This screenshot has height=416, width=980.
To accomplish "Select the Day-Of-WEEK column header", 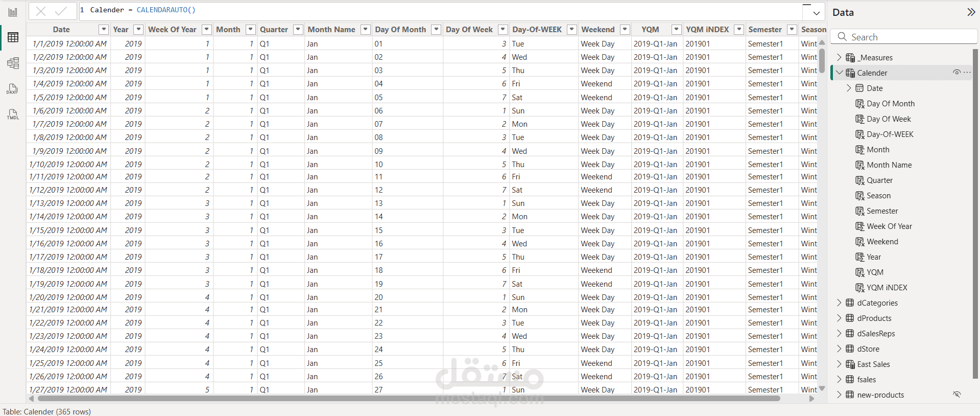I will point(537,30).
